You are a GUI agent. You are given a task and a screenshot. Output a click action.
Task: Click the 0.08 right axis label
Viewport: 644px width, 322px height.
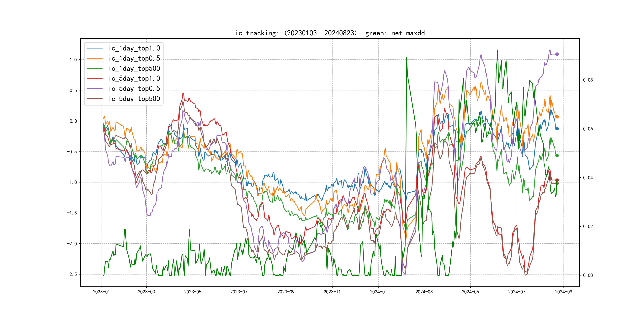(x=588, y=80)
